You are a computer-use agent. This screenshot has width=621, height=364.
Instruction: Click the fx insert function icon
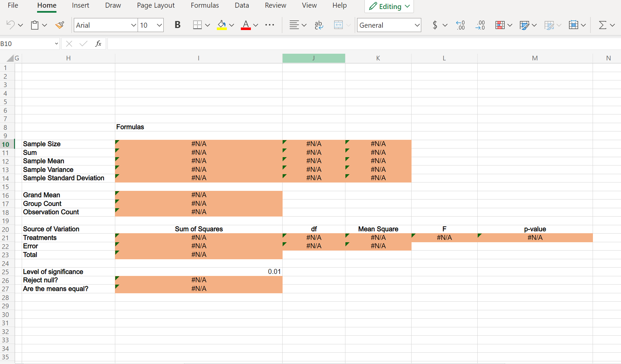98,44
